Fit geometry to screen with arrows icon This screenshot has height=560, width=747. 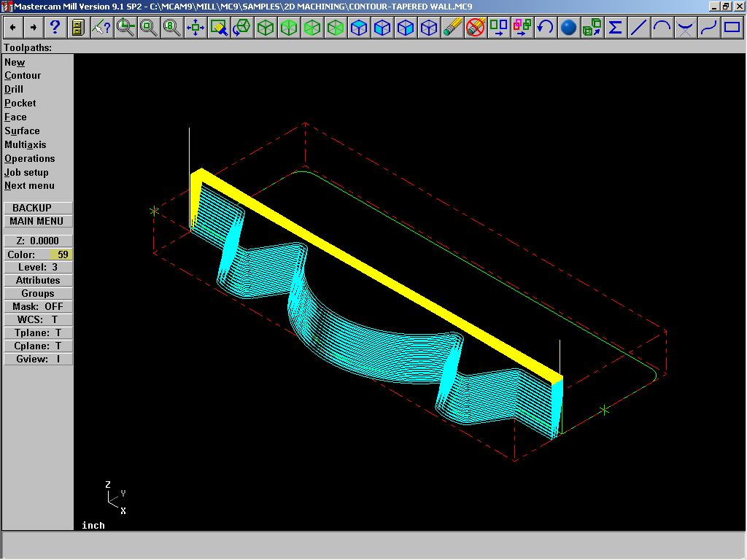(195, 28)
